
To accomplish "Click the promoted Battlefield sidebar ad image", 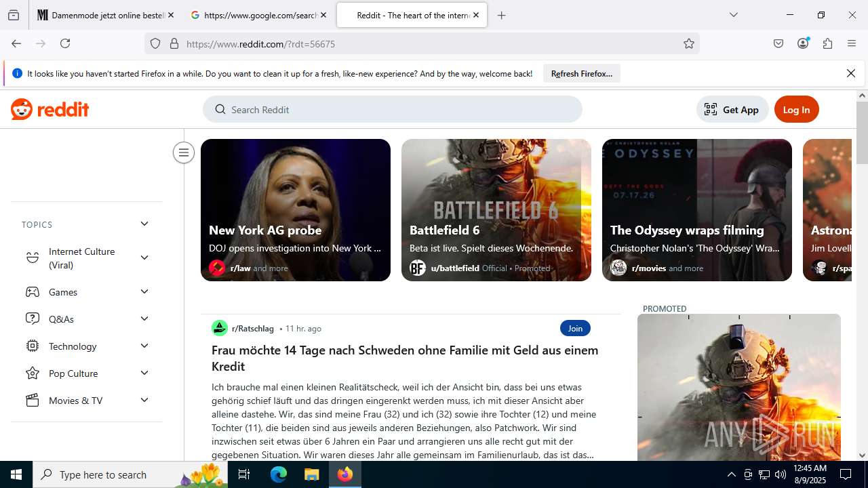I will pyautogui.click(x=739, y=387).
